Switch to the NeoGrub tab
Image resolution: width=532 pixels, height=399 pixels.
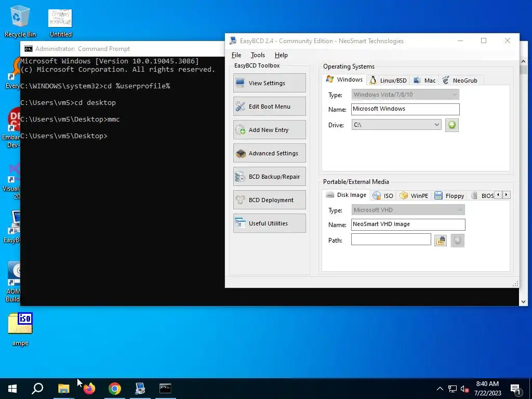460,81
